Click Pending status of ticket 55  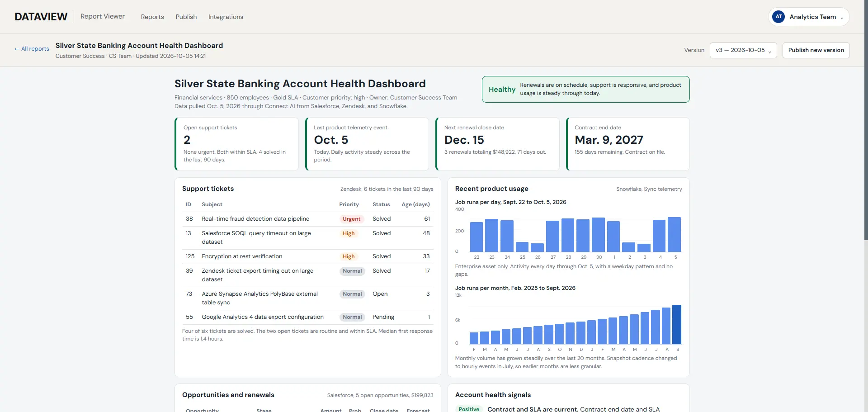(x=383, y=317)
